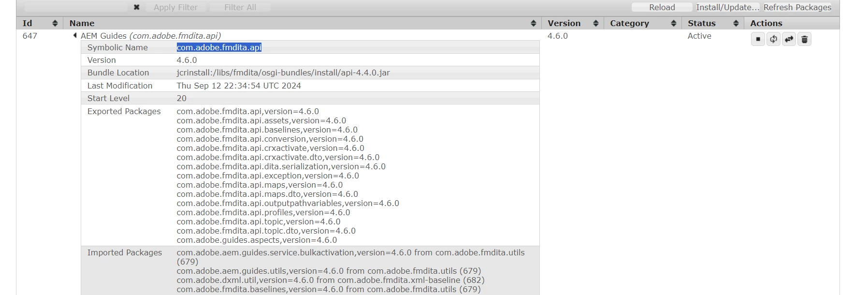Image resolution: width=868 pixels, height=295 pixels.
Task: Click exported package com.adobe.fmdita.api.maps.dto
Action: tap(267, 194)
